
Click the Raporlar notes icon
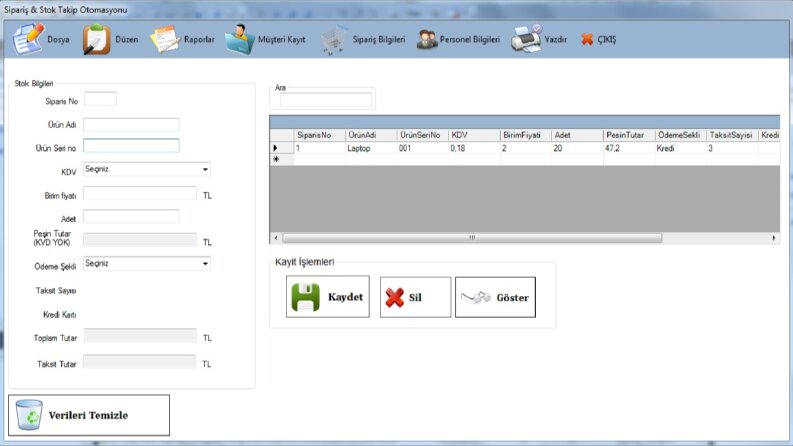tap(165, 39)
